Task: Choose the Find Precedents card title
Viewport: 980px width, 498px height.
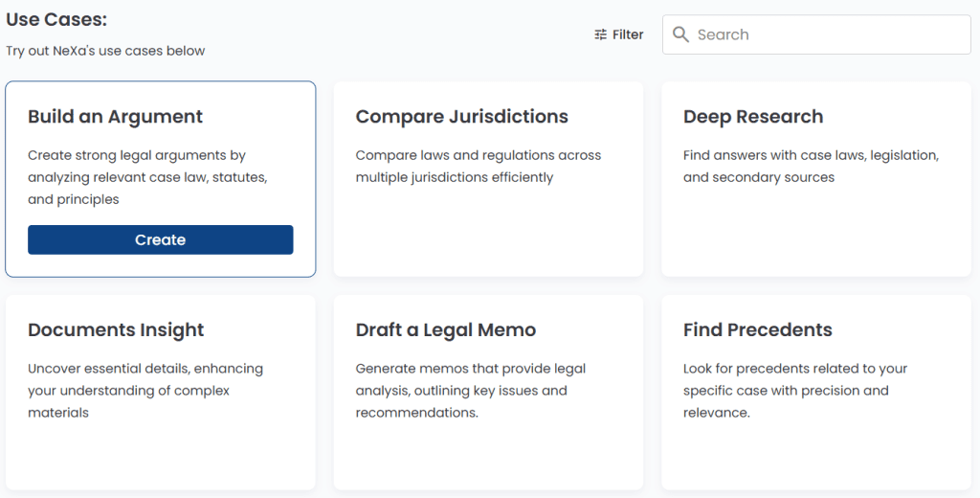Action: tap(758, 329)
